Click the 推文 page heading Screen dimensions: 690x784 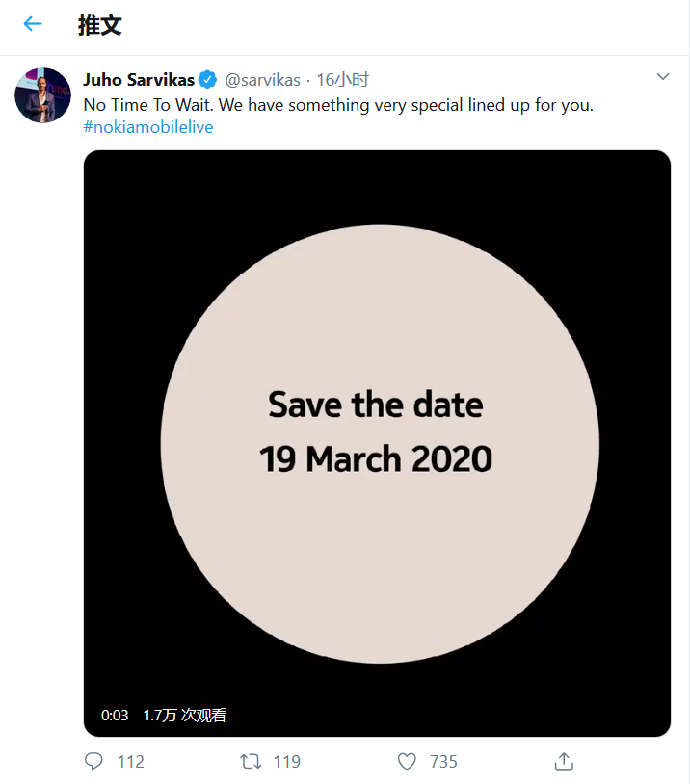pos(100,25)
